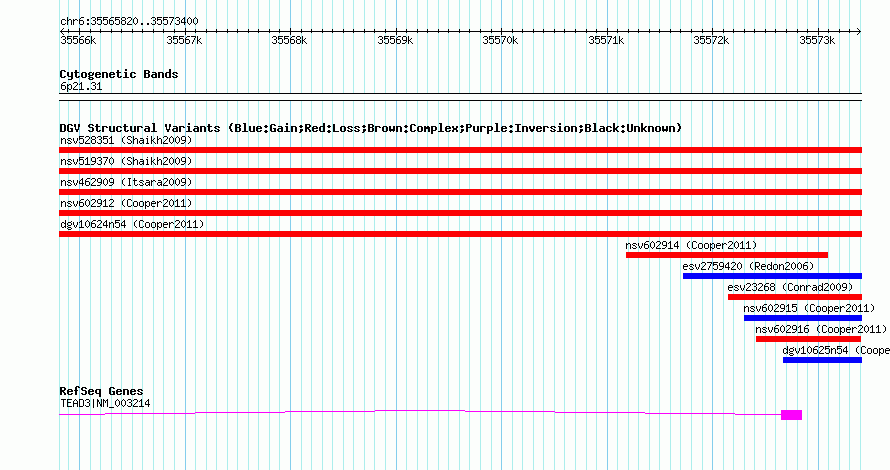Click the blue gain bar for nsv602915
This screenshot has height=470, width=890.
coord(803,318)
